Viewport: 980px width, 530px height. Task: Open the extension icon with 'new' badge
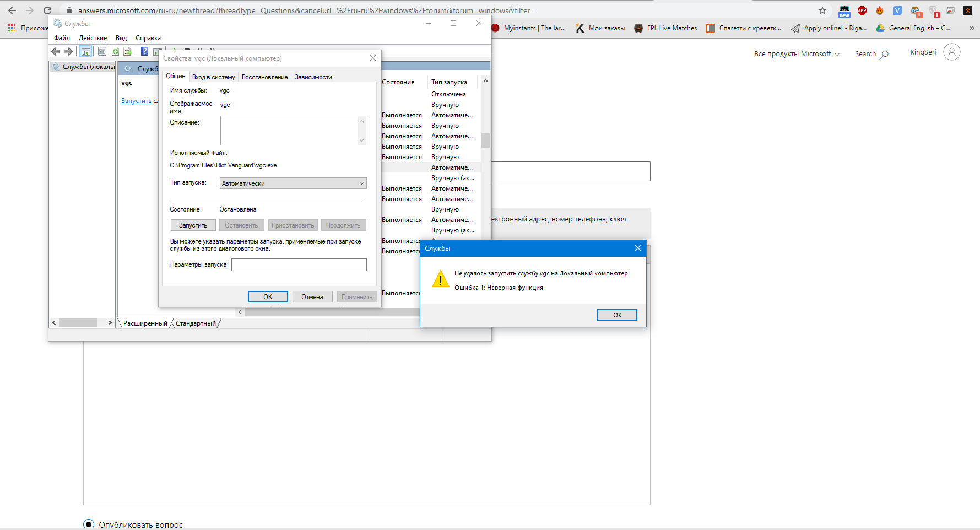click(x=844, y=11)
